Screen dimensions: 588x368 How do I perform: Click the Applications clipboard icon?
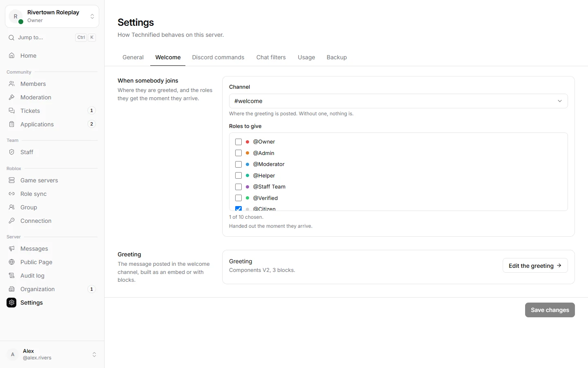[x=12, y=124]
